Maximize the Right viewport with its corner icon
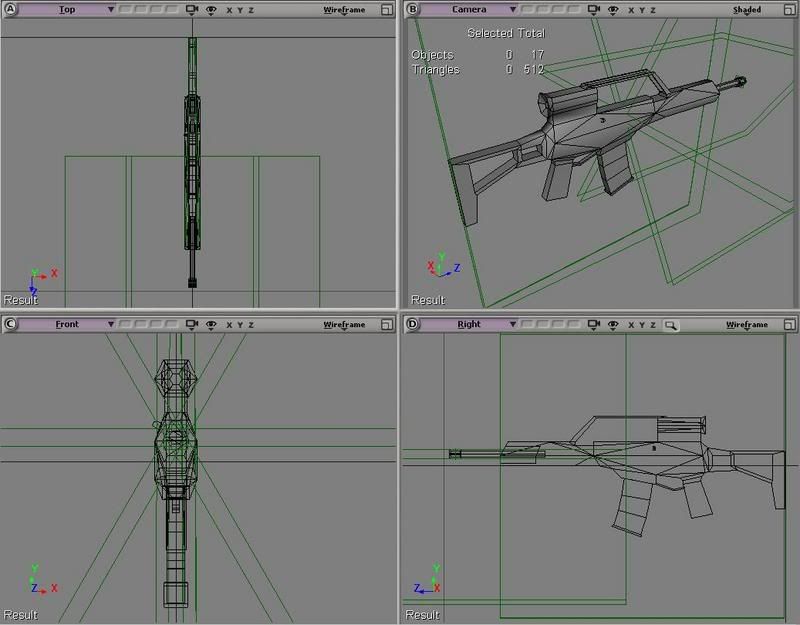 pos(790,324)
